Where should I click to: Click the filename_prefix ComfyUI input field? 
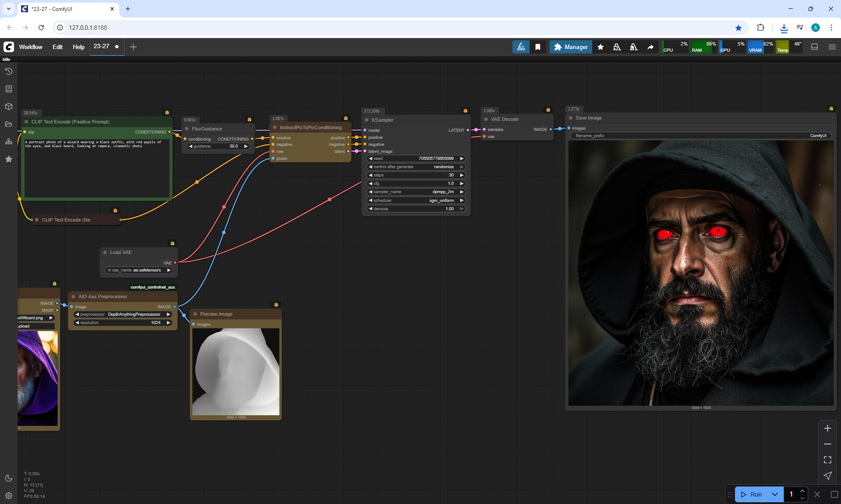click(x=700, y=136)
